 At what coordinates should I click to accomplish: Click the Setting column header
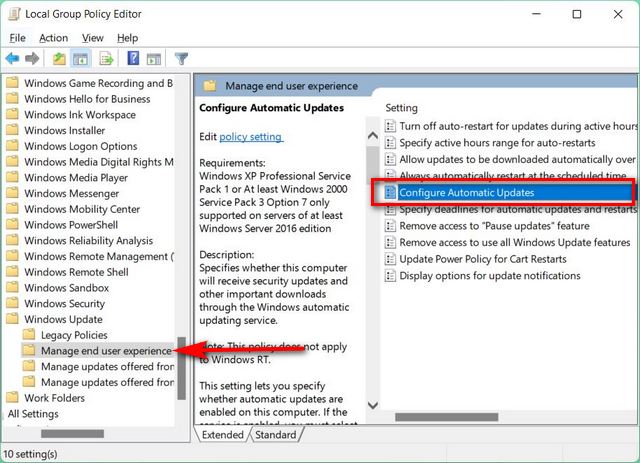[x=405, y=107]
